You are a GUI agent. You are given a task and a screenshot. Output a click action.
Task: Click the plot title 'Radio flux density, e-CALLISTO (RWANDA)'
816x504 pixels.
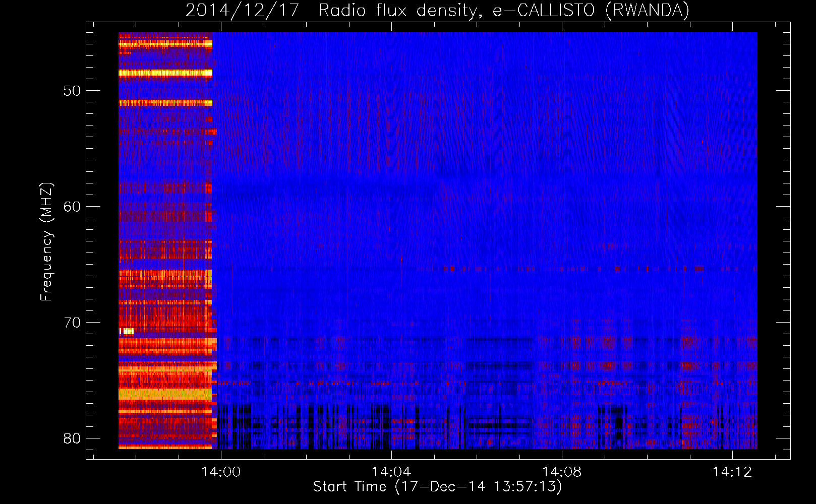[x=504, y=10]
